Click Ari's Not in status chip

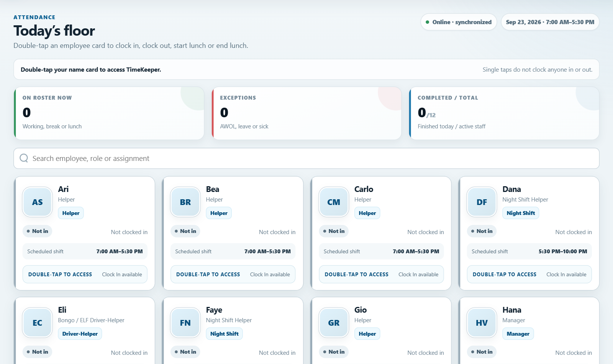38,231
